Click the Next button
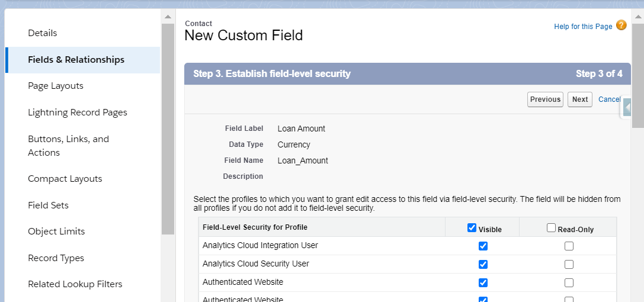This screenshot has width=644, height=302. coord(580,99)
